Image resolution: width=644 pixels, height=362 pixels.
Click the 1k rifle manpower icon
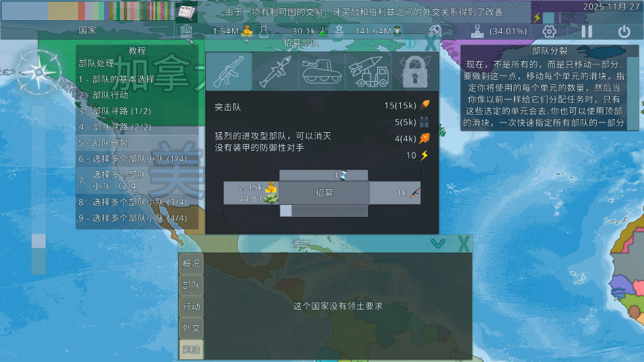[x=415, y=193]
